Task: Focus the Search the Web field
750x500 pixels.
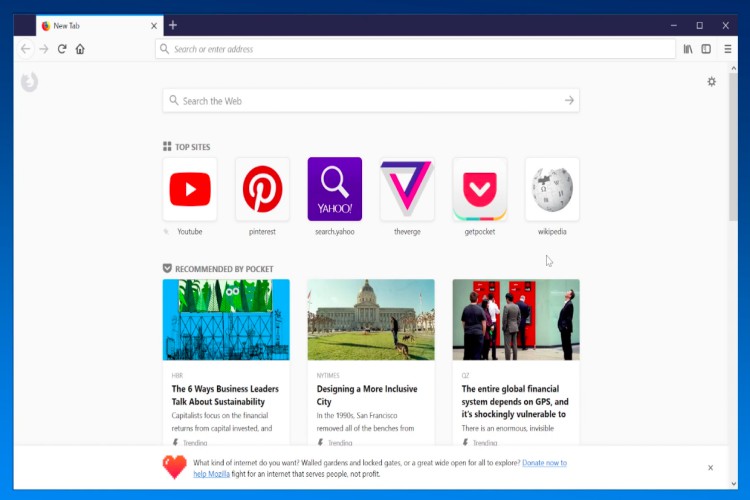Action: (x=371, y=101)
